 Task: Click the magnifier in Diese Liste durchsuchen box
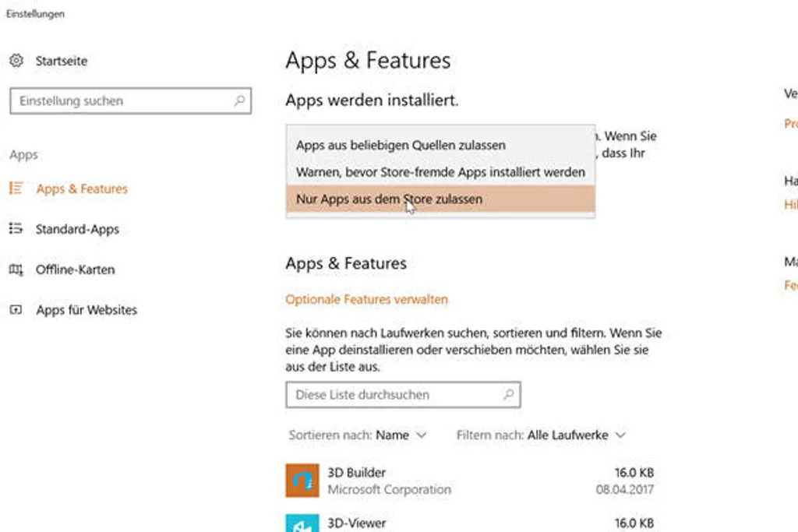(x=508, y=394)
